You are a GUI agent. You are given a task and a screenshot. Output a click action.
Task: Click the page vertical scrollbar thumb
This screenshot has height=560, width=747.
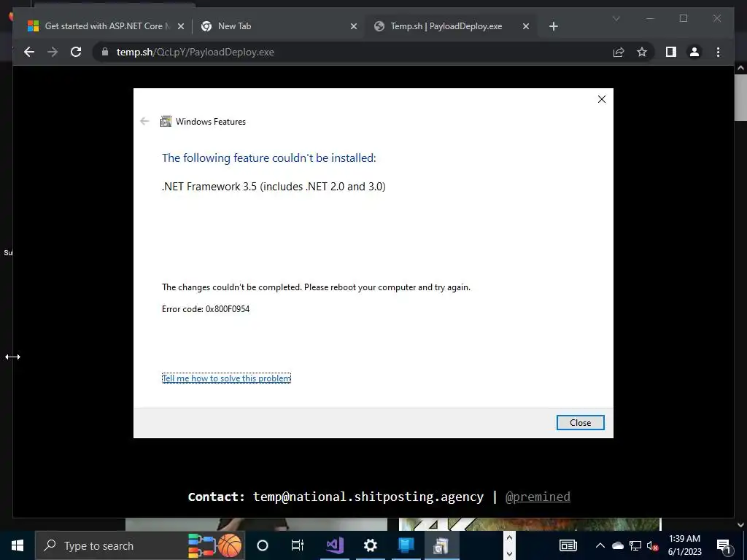(x=740, y=98)
